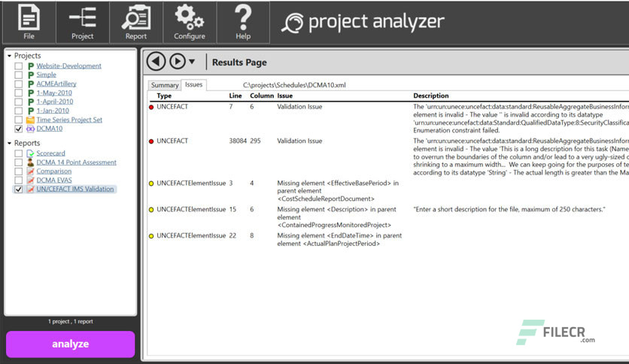Click the Comparison report chart icon

pyautogui.click(x=31, y=171)
